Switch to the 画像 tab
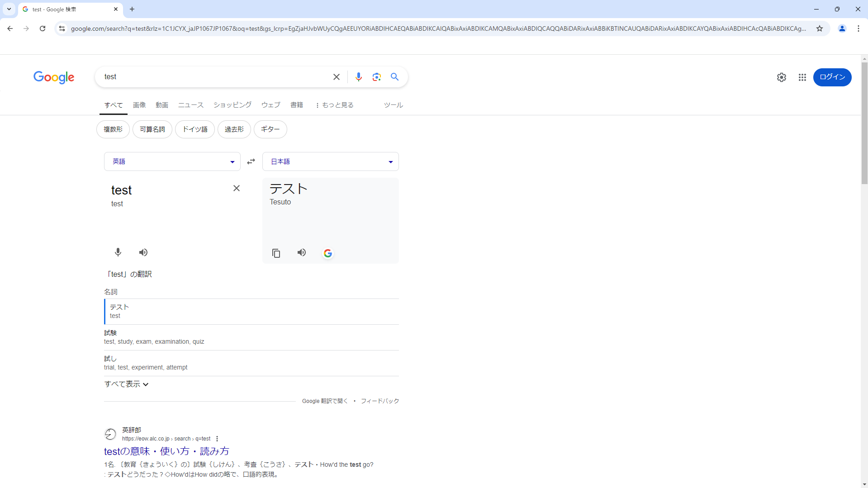Screen dimensions: 868x488 coord(139,105)
